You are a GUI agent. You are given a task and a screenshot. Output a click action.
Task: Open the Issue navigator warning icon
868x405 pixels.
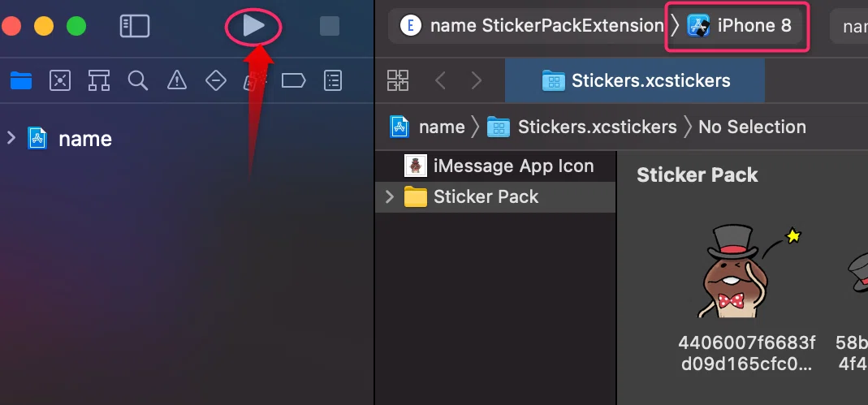(176, 81)
